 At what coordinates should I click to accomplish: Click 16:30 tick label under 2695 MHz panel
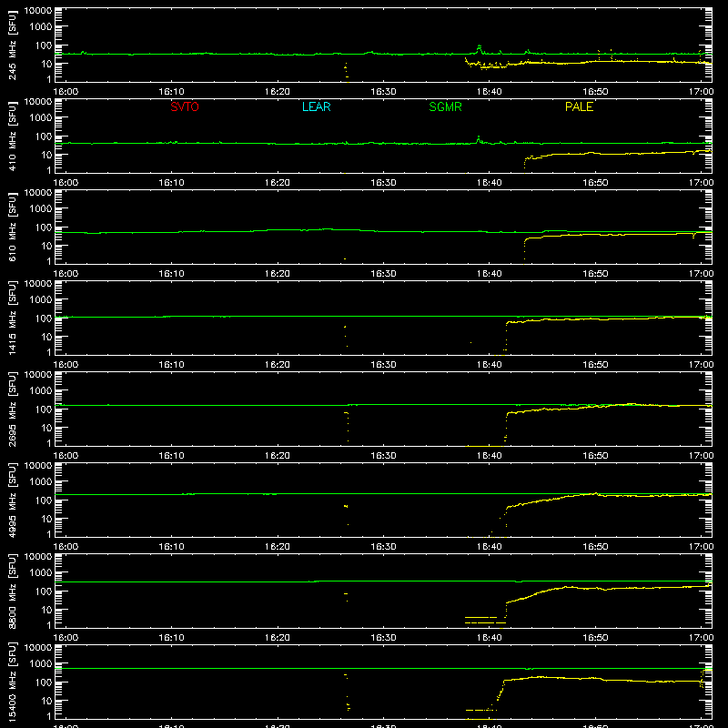click(383, 456)
